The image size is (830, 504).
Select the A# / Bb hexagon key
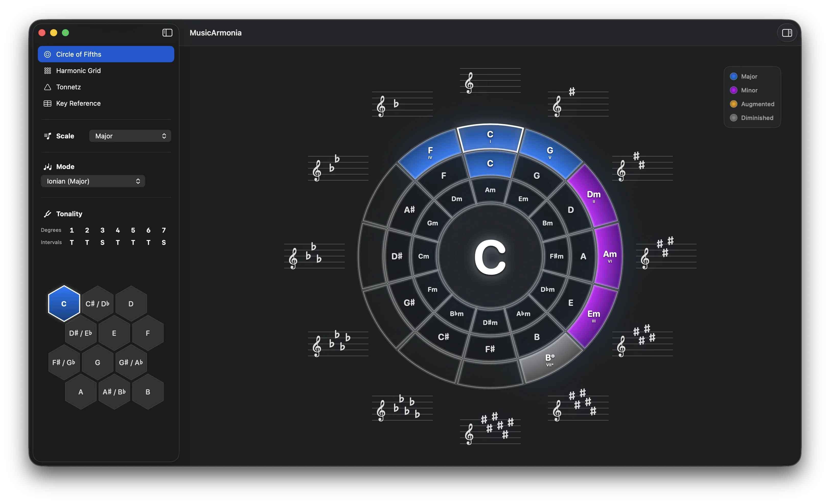click(114, 392)
